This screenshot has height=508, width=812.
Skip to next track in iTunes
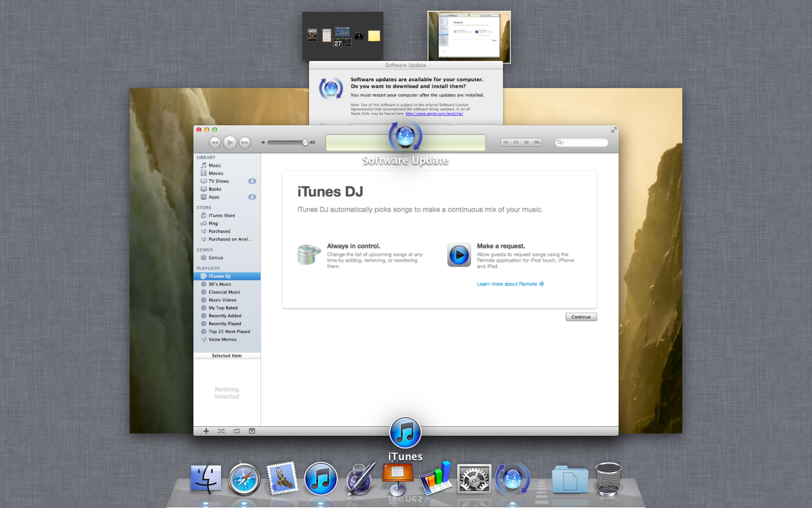pyautogui.click(x=245, y=143)
